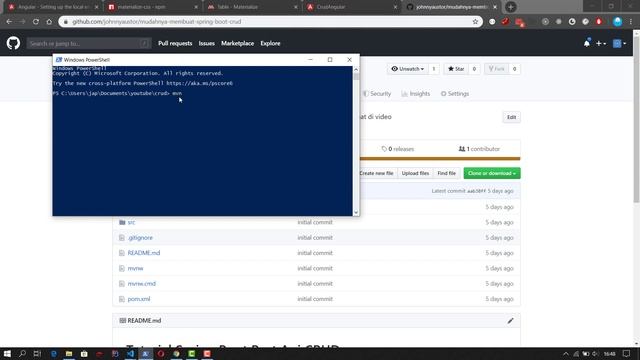Viewport: 640px width, 360px height.
Task: Click the red droplet extension icon
Action: (599, 22)
